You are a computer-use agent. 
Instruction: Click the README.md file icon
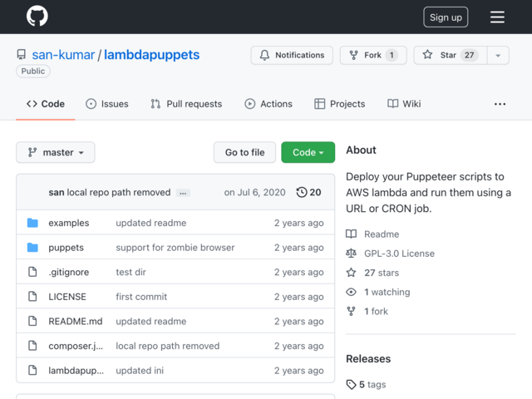click(x=32, y=321)
